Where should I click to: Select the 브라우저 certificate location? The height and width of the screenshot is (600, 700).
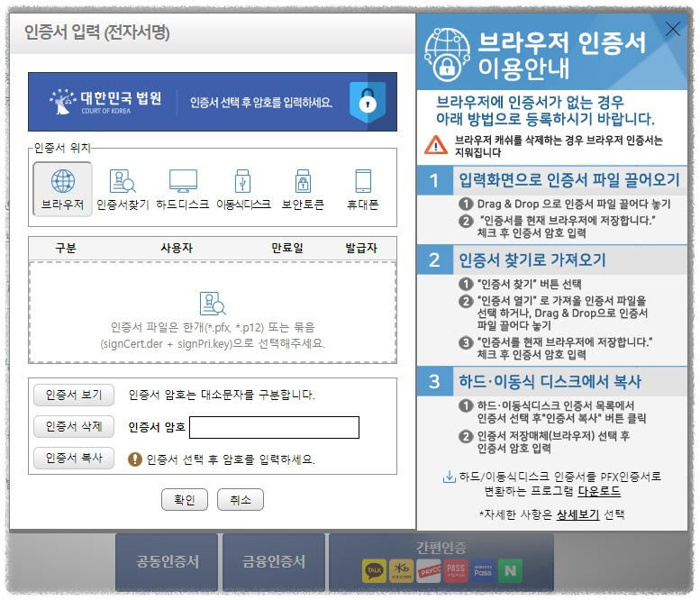(62, 189)
